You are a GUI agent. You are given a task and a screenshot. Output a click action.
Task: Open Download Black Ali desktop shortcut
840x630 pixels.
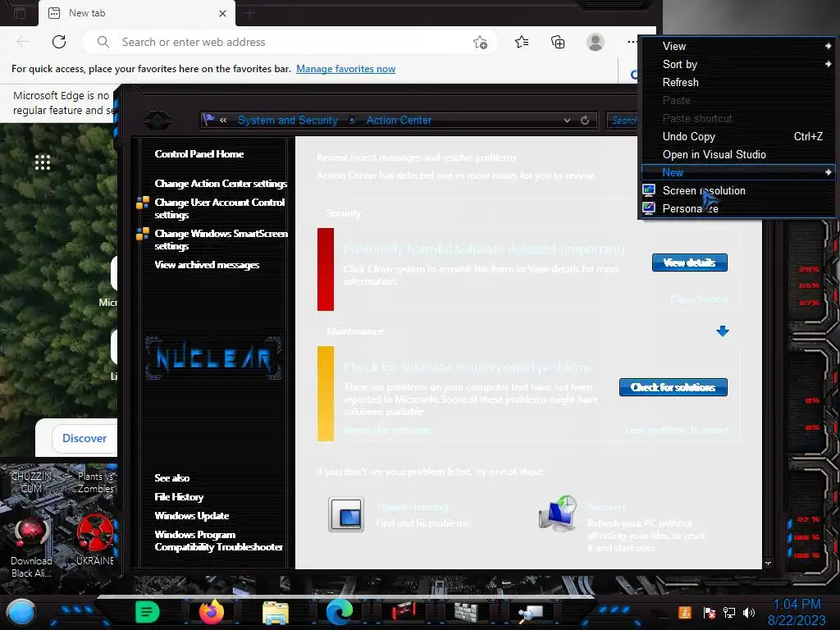click(x=31, y=547)
